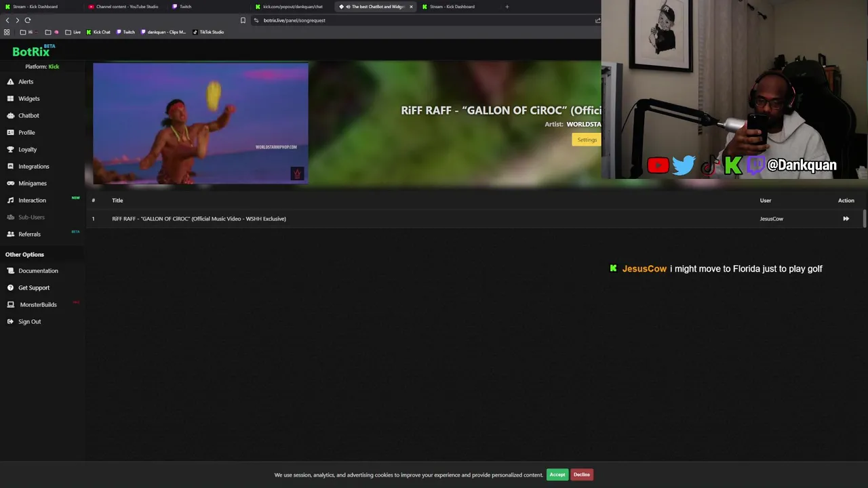The width and height of the screenshot is (868, 488).
Task: Open the TikTok Studio bookmark
Action: click(x=208, y=32)
